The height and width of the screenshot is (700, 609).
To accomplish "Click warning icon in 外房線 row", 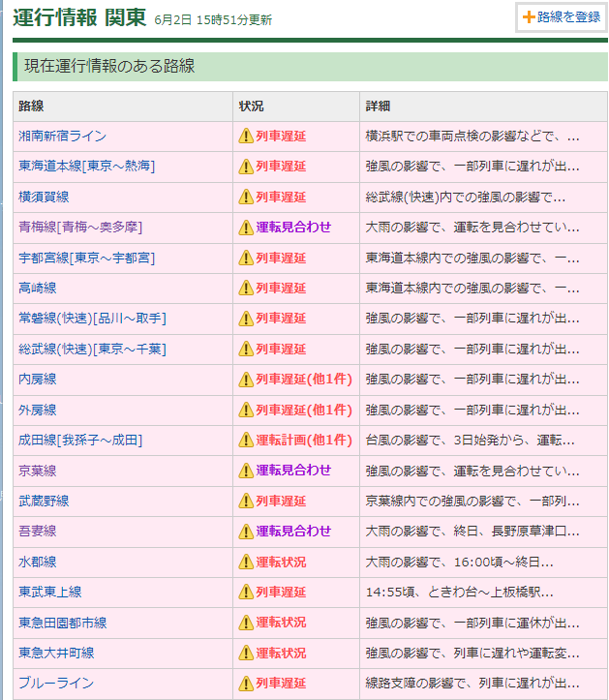I will point(246,410).
